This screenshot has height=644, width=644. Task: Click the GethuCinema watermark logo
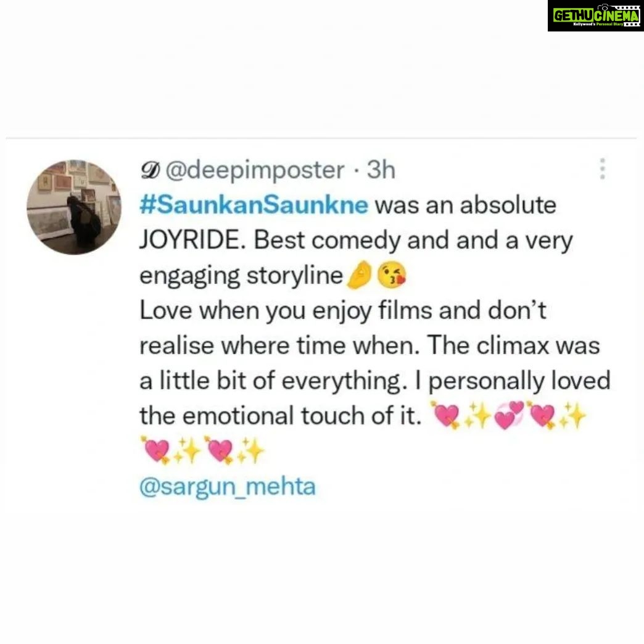tap(595, 15)
